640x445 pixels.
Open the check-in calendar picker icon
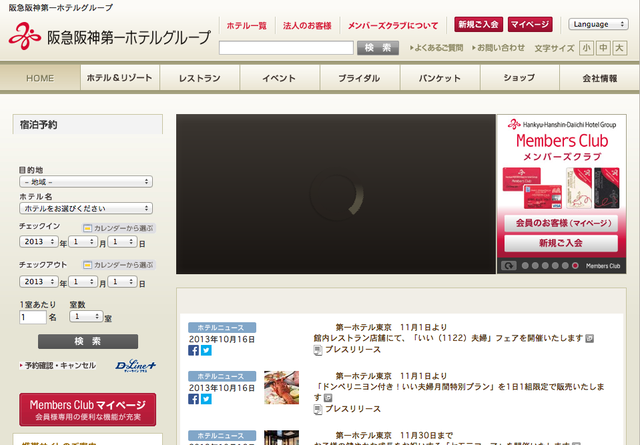(87, 228)
